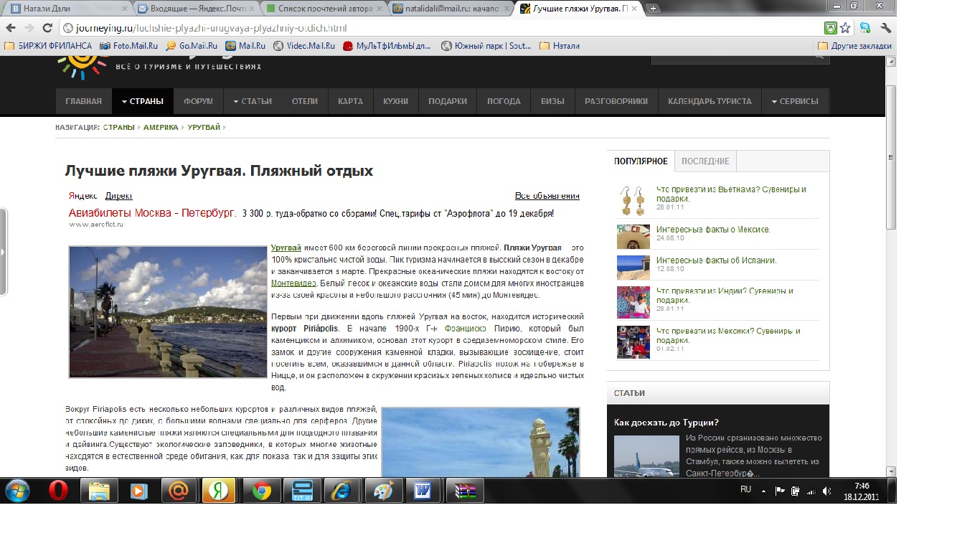Click the Директ link in the ad header
980x551 pixels.
tap(118, 196)
